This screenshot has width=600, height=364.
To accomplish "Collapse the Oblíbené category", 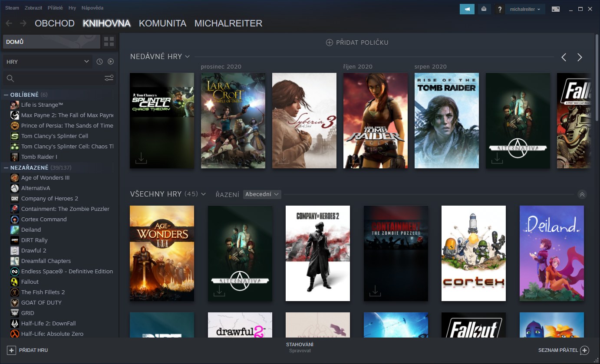I will coord(6,95).
